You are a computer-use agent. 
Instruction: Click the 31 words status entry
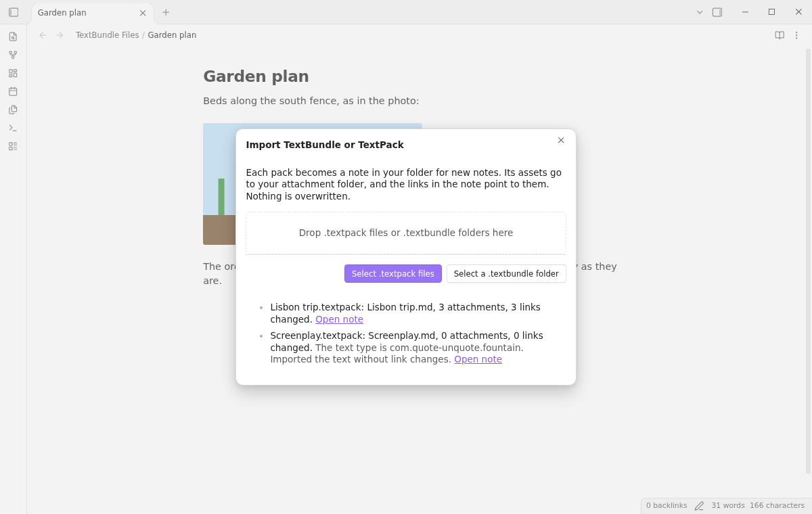tap(728, 506)
